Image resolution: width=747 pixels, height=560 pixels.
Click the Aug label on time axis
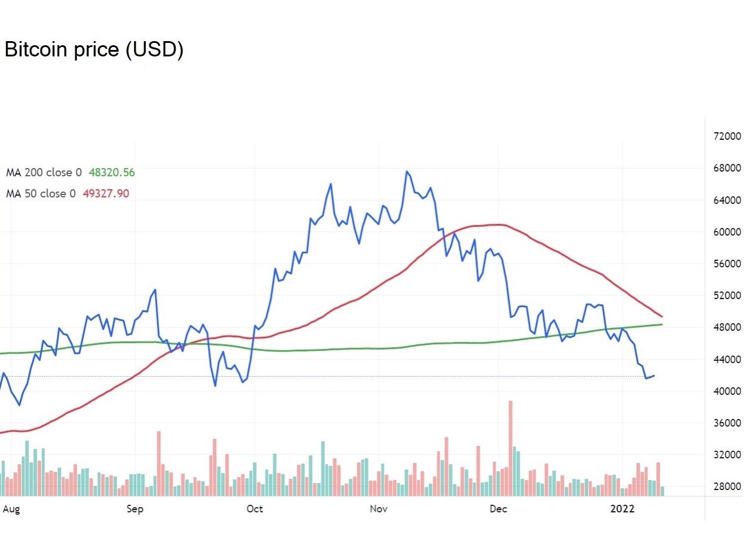(x=11, y=509)
